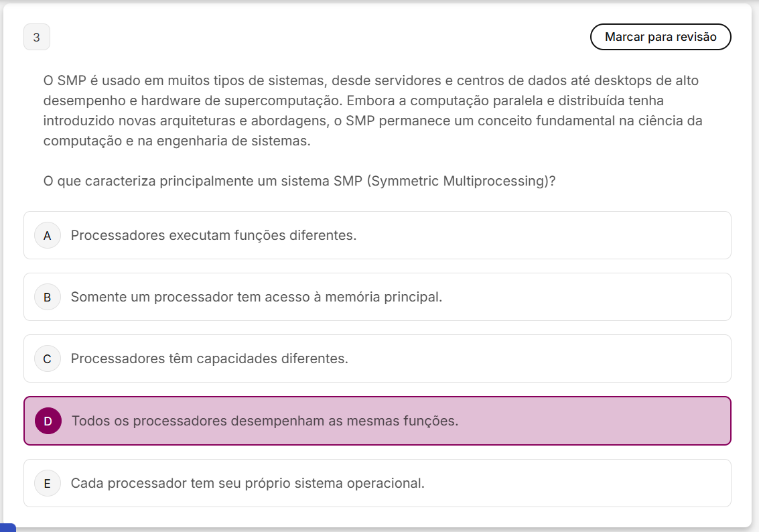This screenshot has width=759, height=532.
Task: Click the highlighted letter D circle
Action: [x=48, y=421]
